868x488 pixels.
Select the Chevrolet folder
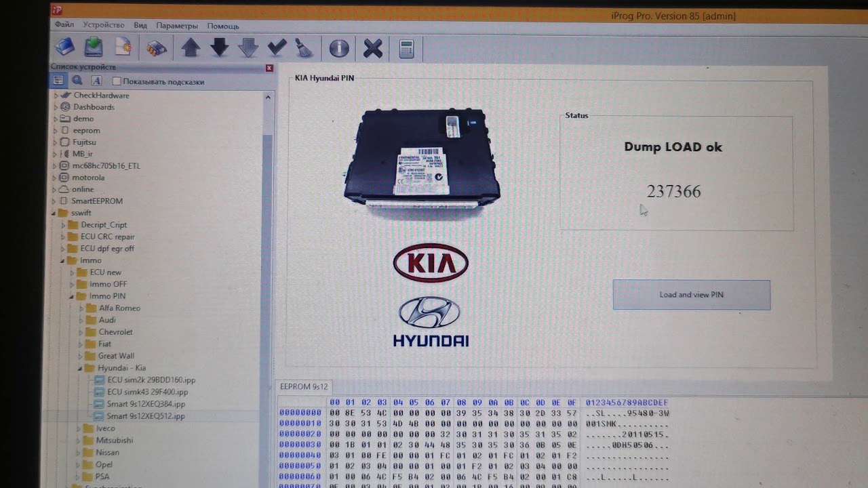(115, 332)
